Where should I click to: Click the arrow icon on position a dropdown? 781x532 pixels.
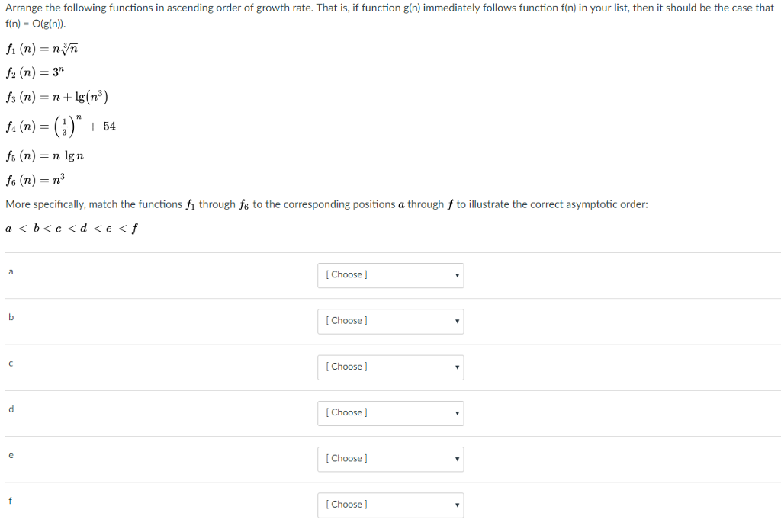tap(456, 275)
